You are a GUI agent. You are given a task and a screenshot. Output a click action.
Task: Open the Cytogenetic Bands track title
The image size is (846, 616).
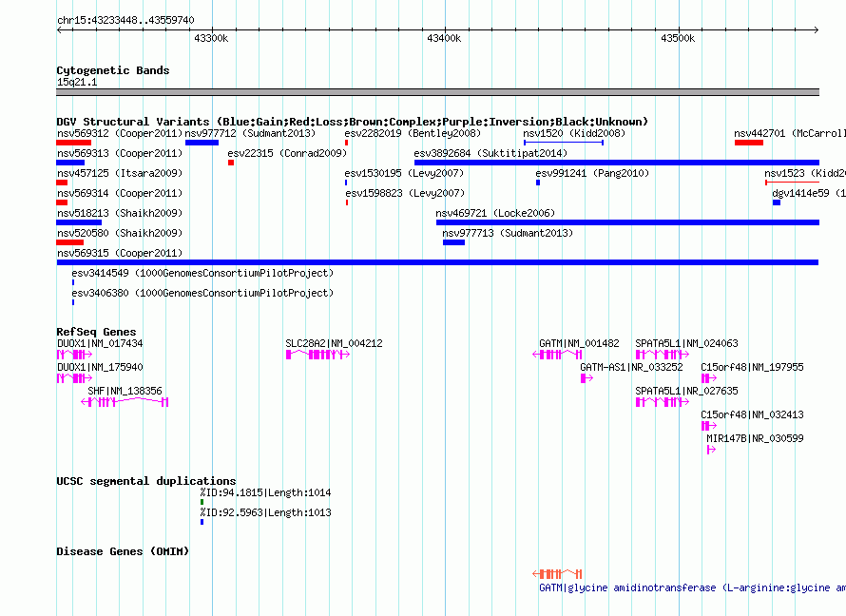(x=113, y=70)
